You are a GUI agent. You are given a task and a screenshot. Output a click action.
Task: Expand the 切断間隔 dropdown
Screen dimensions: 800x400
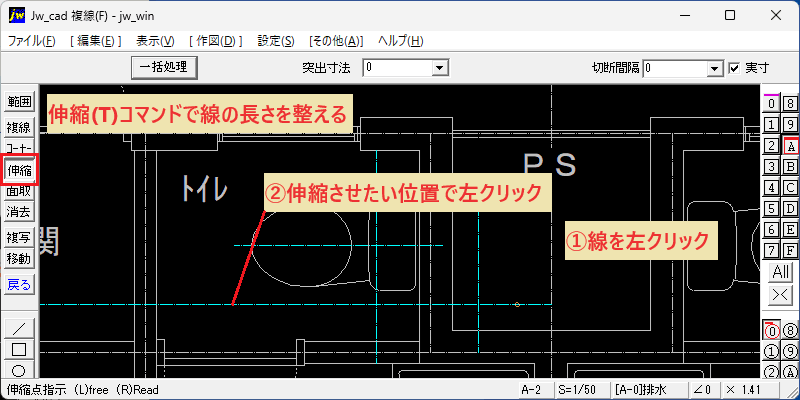point(716,68)
